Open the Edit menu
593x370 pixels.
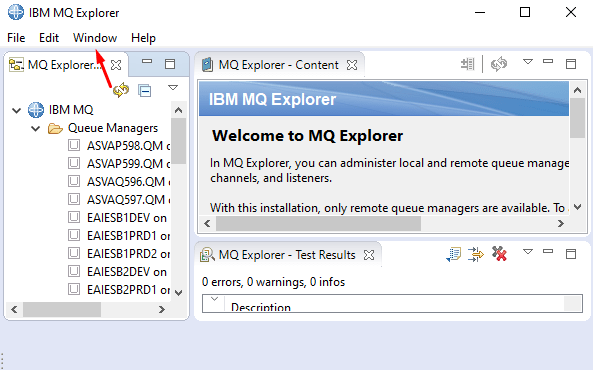(49, 38)
